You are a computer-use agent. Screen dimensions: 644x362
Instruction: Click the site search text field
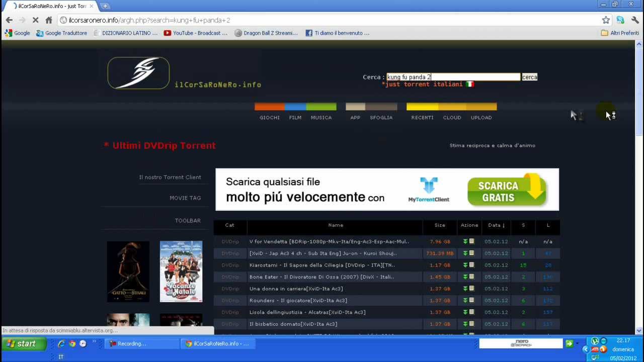(453, 77)
